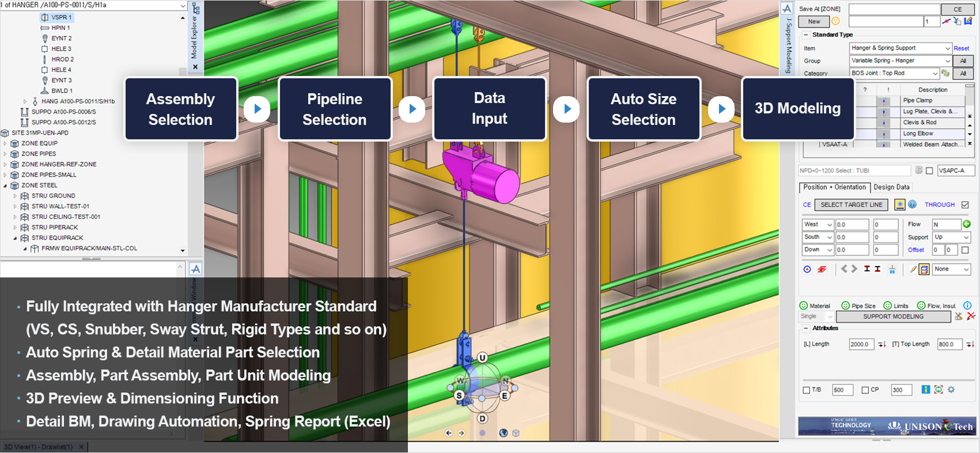Enable the T/B checkbox
The image size is (980, 453).
(x=807, y=390)
